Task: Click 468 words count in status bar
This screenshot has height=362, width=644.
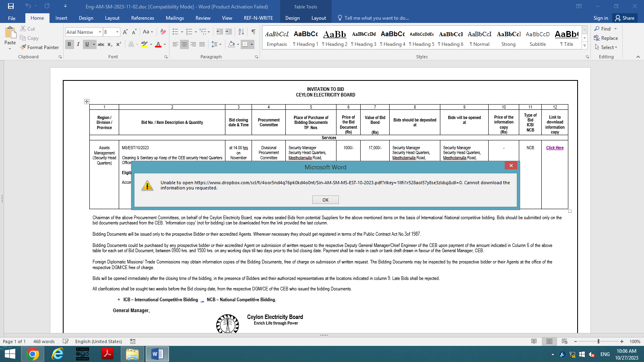Action: [x=44, y=341]
